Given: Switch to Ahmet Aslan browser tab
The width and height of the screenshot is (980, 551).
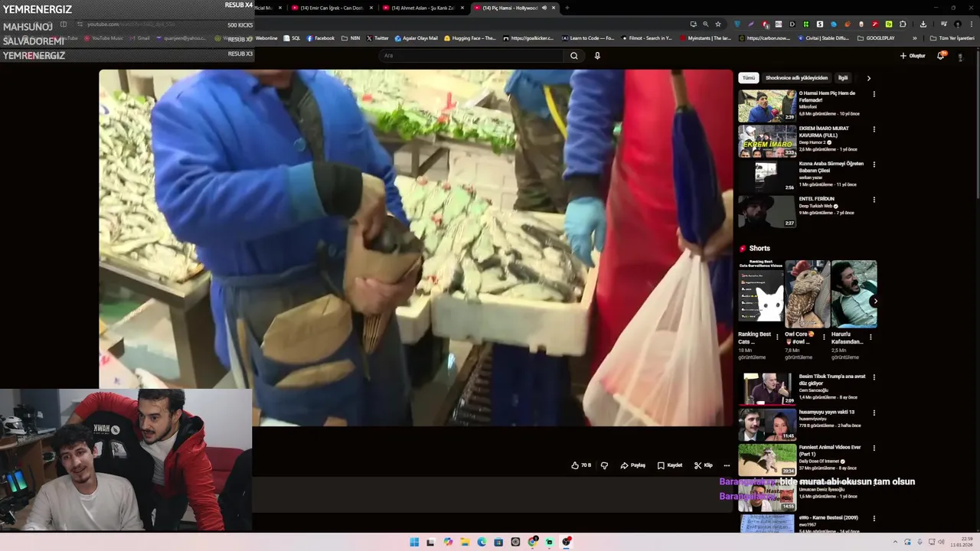Looking at the screenshot, I should point(423,8).
